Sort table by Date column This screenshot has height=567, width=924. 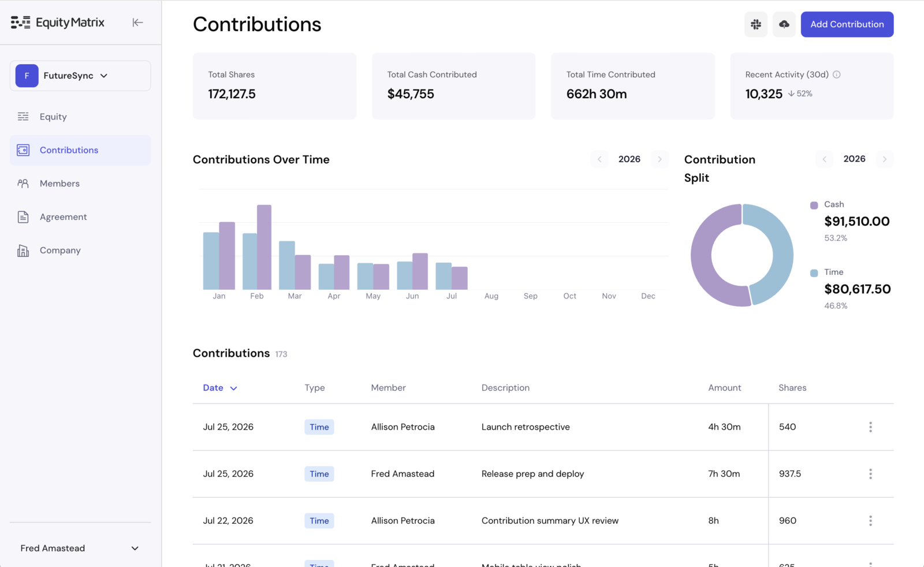coord(220,388)
